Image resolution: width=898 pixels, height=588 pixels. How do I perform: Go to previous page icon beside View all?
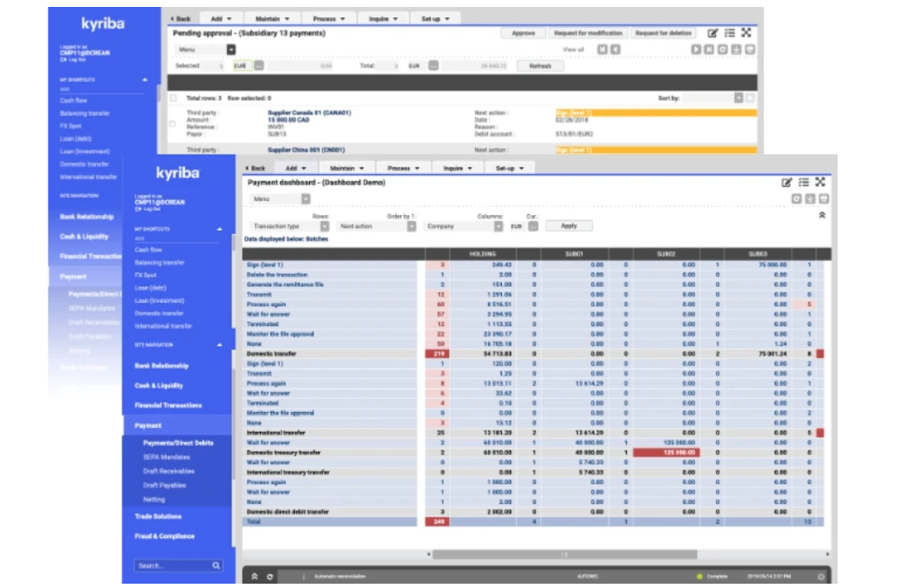[615, 49]
